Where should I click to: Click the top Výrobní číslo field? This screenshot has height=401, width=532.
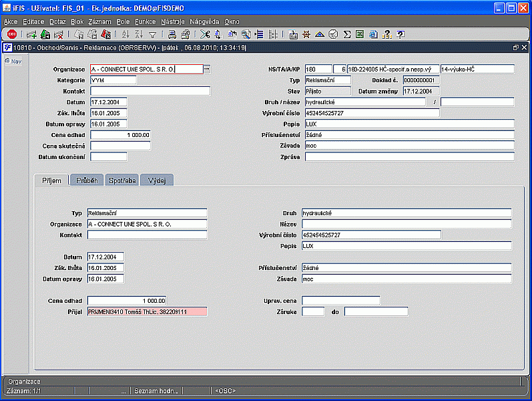(372, 113)
